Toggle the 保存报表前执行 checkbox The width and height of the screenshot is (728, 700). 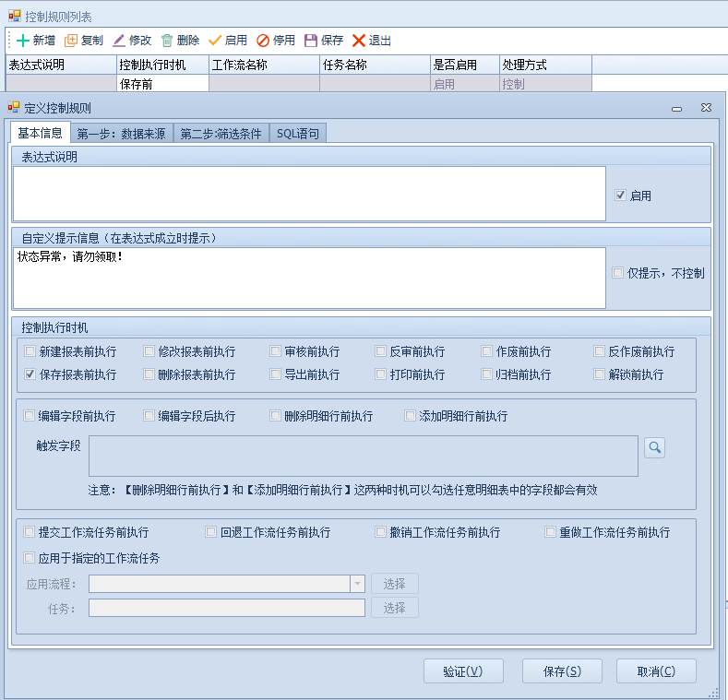click(30, 374)
